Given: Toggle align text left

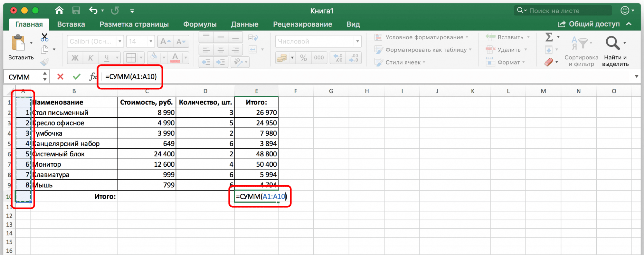Looking at the screenshot, I should (x=206, y=50).
